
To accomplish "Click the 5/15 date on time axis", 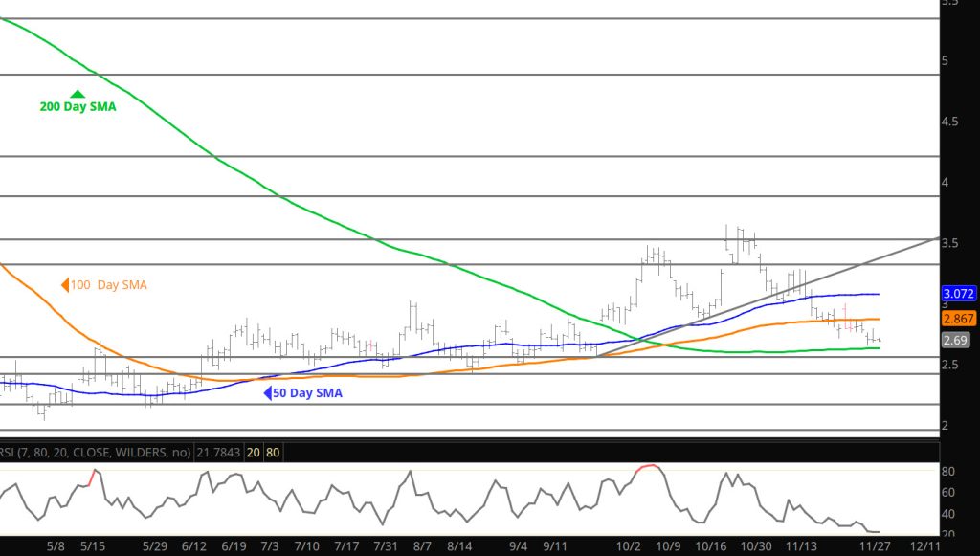I will point(93,546).
